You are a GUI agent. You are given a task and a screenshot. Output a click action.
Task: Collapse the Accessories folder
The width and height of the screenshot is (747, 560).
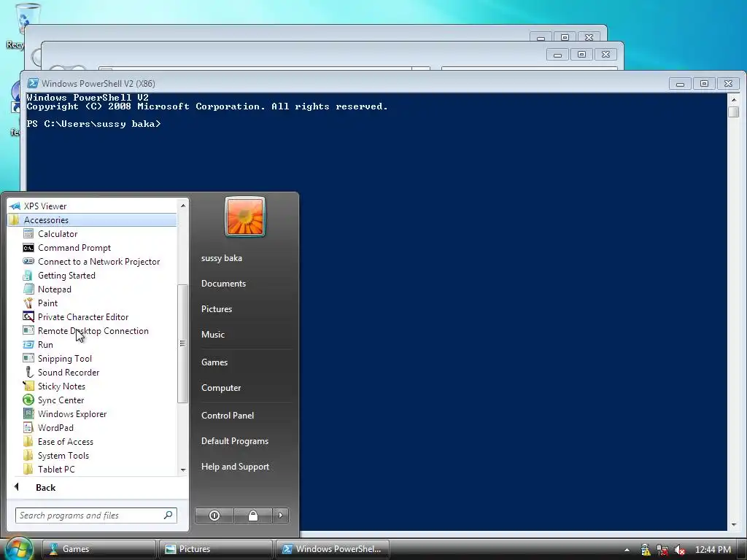pos(93,220)
